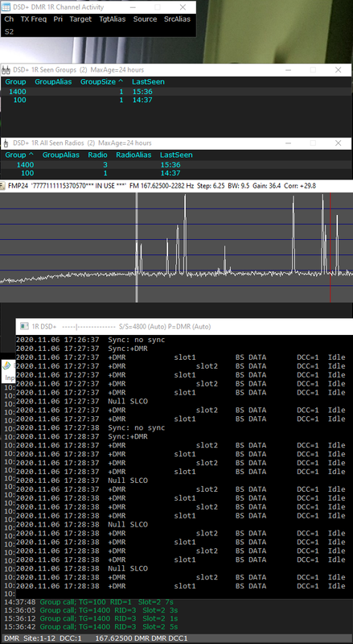
Task: Select the 15:36:05 Group call event
Action: point(91,610)
